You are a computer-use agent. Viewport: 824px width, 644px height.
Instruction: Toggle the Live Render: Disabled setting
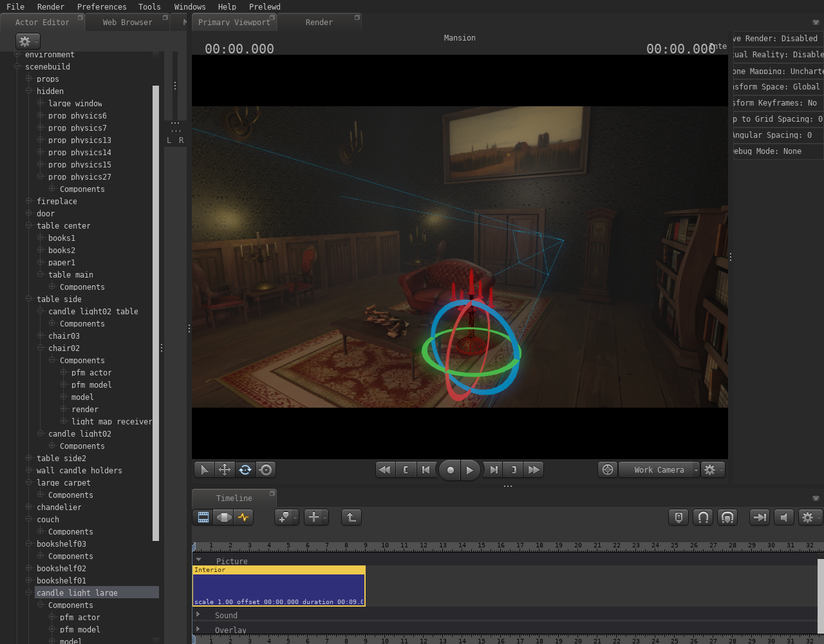tap(778, 39)
